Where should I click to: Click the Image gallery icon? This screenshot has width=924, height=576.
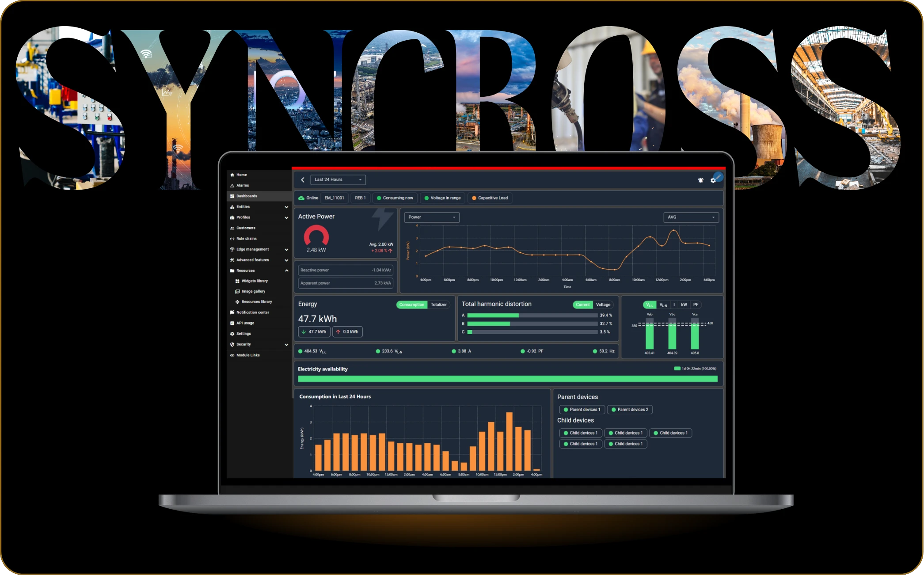237,292
